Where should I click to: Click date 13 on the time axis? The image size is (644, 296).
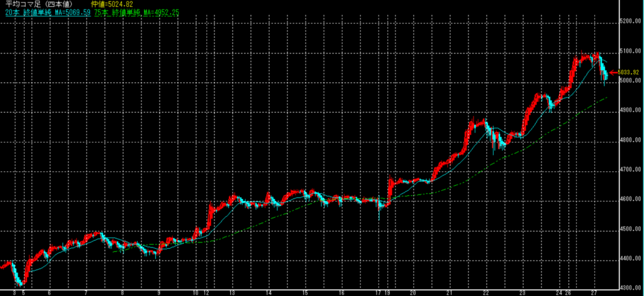(232, 293)
